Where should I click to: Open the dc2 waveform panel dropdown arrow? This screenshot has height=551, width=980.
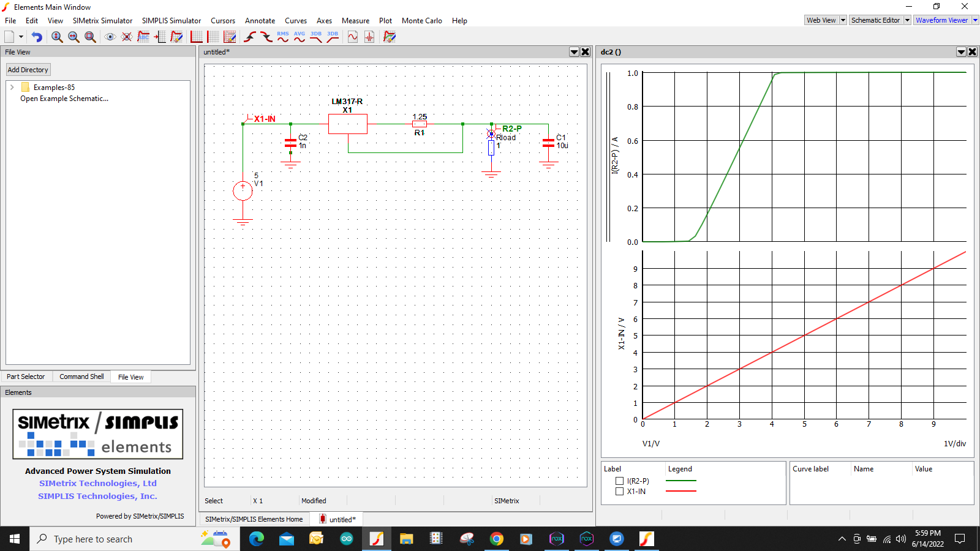pyautogui.click(x=962, y=52)
